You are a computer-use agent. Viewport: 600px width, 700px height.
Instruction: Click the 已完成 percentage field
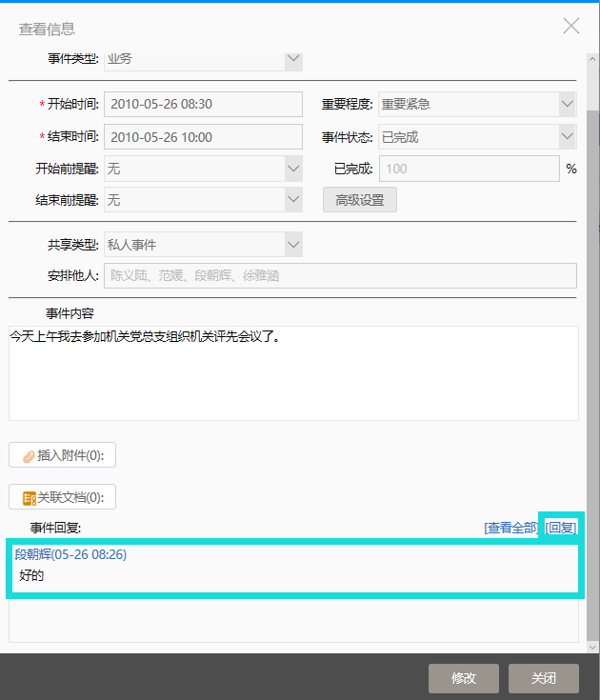[x=469, y=169]
